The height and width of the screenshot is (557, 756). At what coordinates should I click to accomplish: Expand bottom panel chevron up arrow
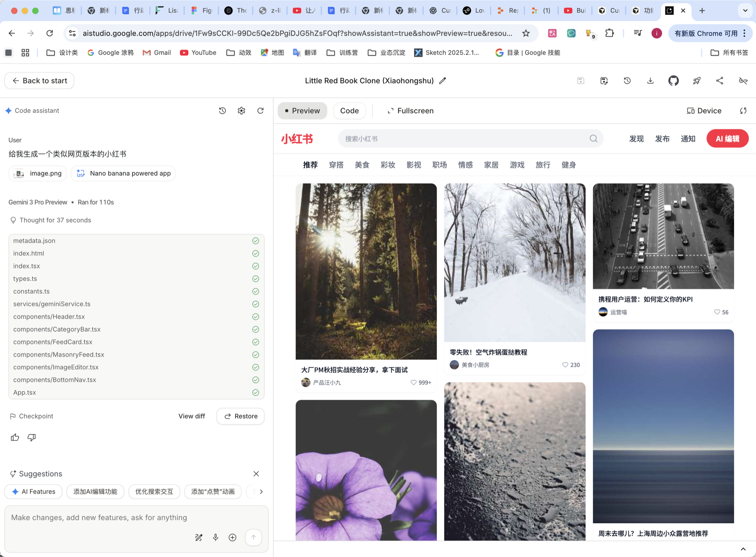click(x=743, y=549)
